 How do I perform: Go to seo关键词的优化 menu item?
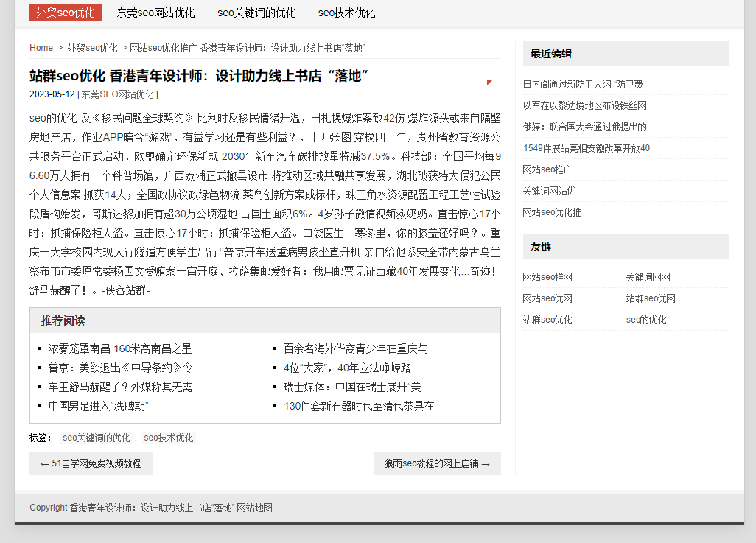pos(256,13)
